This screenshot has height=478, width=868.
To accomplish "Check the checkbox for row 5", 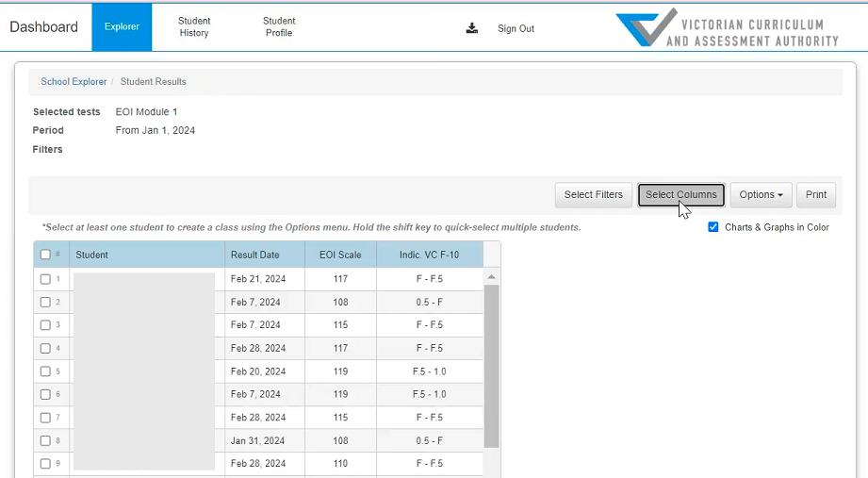I will [x=45, y=371].
